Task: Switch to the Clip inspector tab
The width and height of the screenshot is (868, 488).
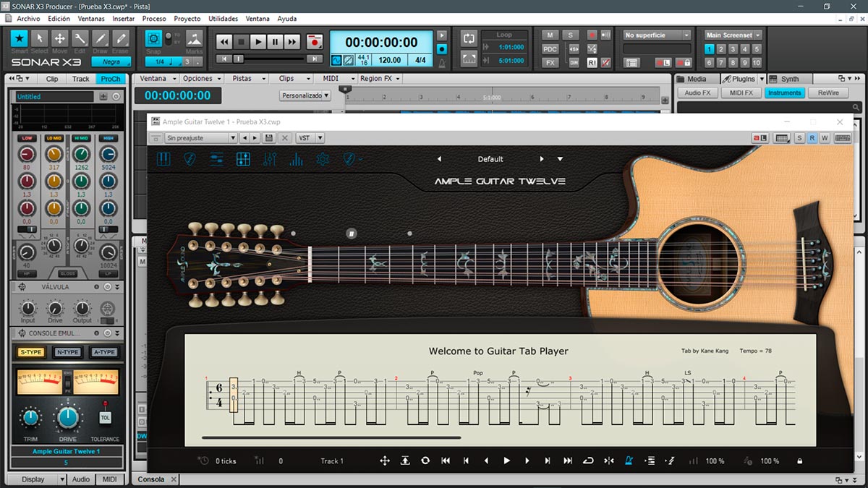Action: [x=52, y=79]
